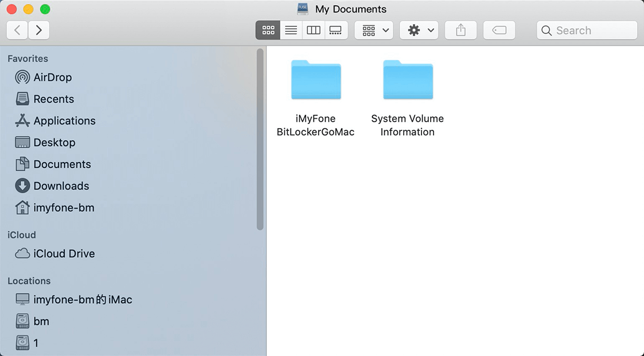
Task: Navigate forward with the forward arrow
Action: click(39, 30)
